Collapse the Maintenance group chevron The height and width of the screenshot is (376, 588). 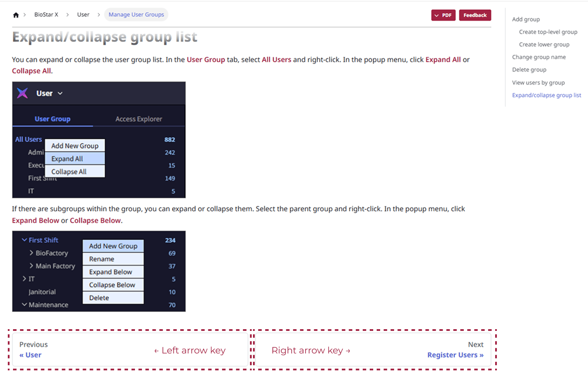25,305
